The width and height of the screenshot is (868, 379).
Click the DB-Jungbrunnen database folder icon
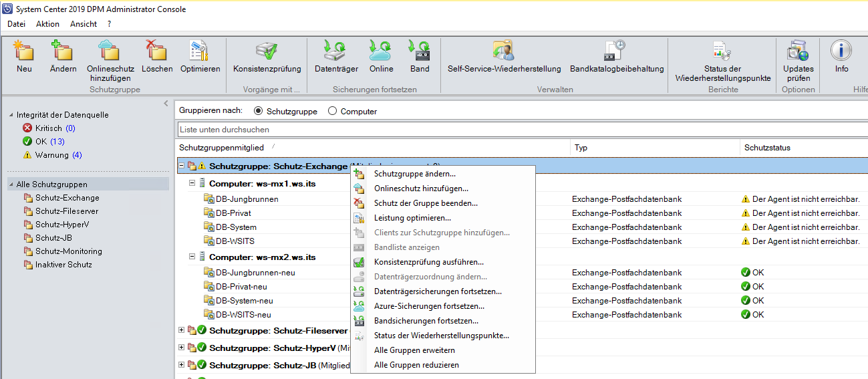pyautogui.click(x=209, y=199)
